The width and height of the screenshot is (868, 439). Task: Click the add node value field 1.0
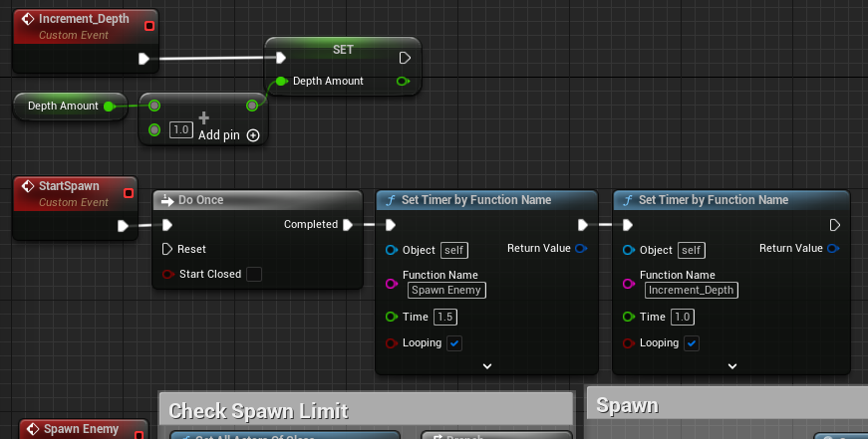coord(180,130)
